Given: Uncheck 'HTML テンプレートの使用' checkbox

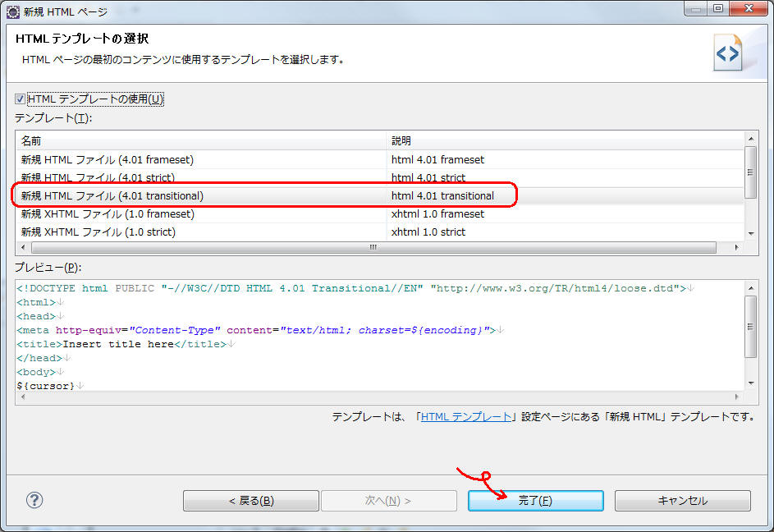Looking at the screenshot, I should (21, 99).
